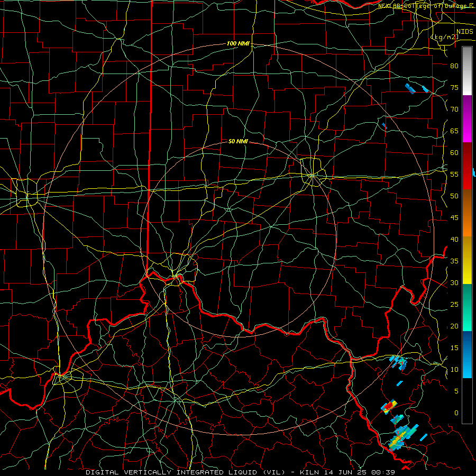476x476 pixels.
Task: Select the brown-orange band of the color scale
Action: [x=467, y=213]
